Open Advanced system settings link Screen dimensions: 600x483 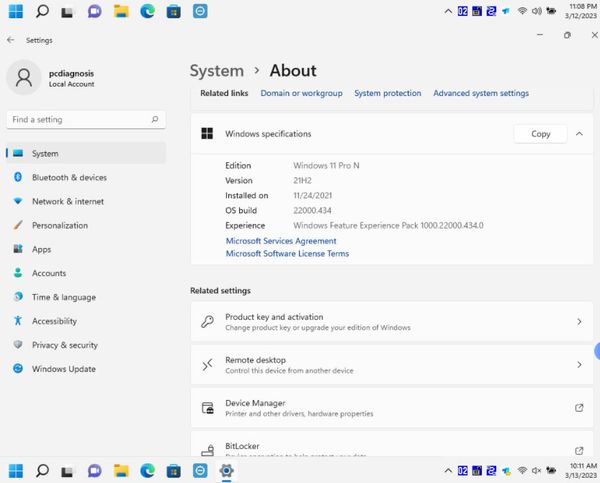coord(481,93)
